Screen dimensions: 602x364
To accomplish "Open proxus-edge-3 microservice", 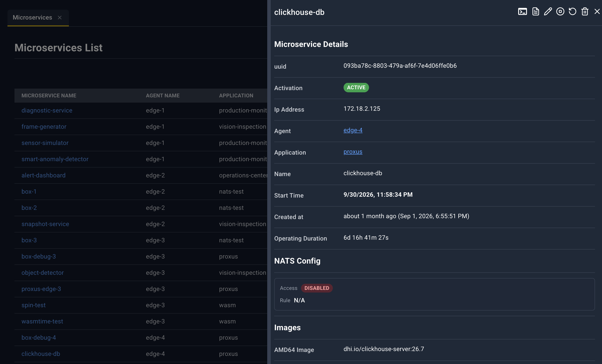I will [41, 289].
